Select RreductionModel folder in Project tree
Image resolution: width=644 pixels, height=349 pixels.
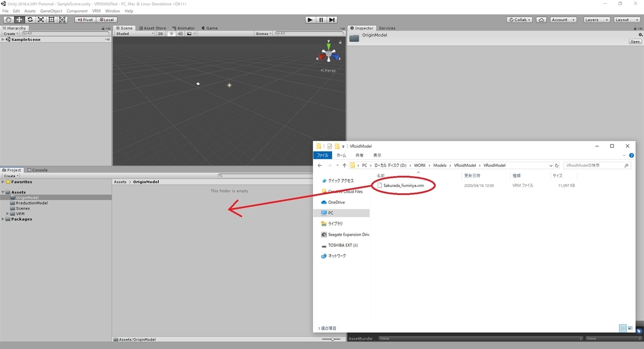32,203
